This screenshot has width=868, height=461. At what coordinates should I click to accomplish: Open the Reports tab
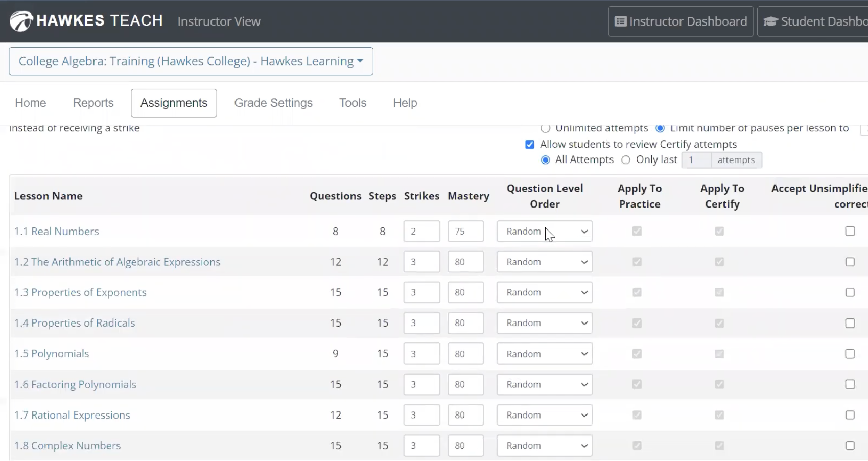pyautogui.click(x=93, y=103)
